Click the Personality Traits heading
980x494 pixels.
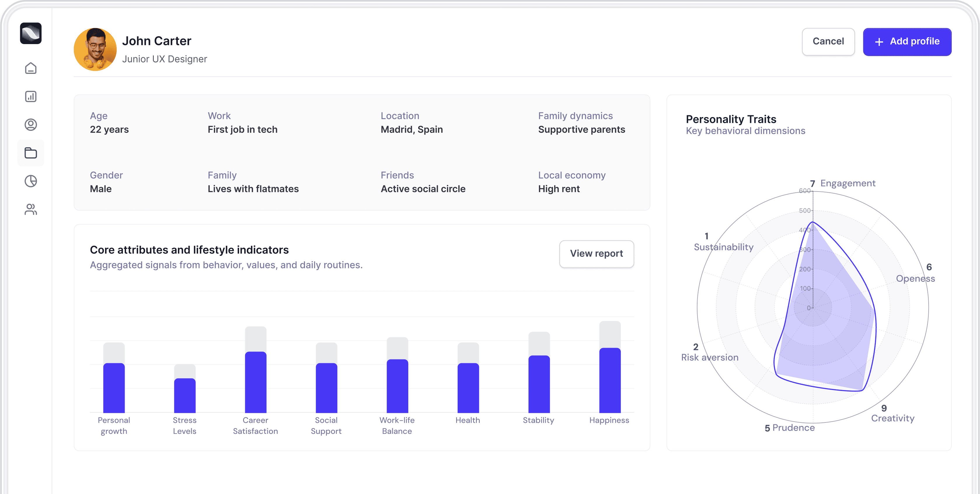731,119
